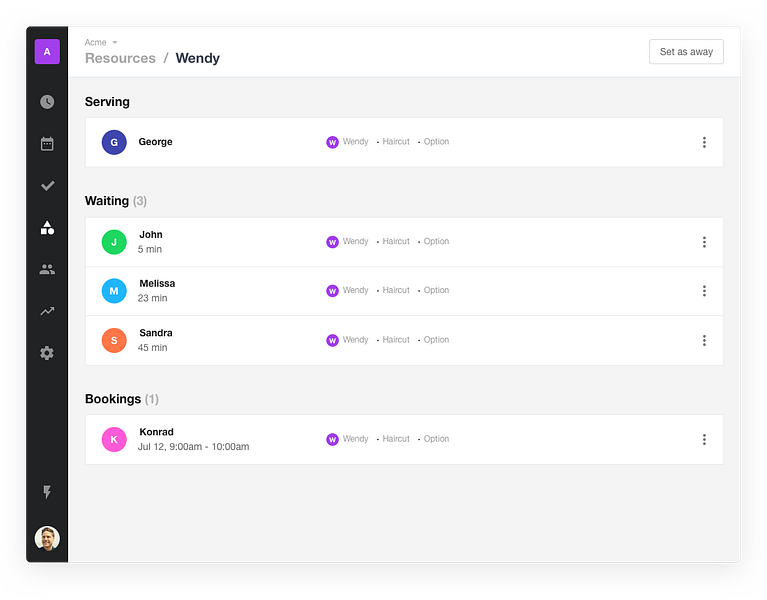767x600 pixels.
Task: Click the Set as away button
Action: click(686, 51)
